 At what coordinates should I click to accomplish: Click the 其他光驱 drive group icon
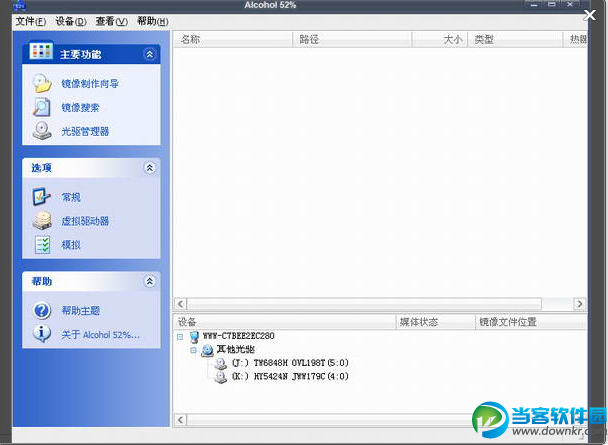click(x=207, y=350)
